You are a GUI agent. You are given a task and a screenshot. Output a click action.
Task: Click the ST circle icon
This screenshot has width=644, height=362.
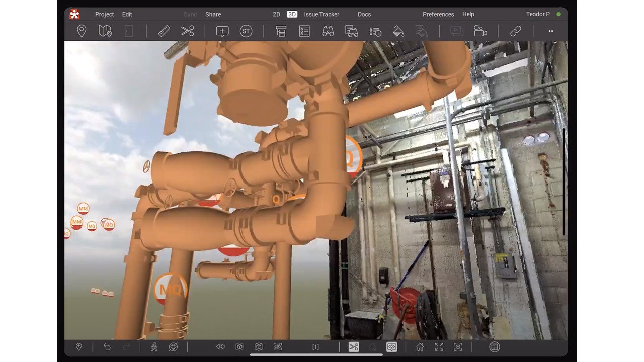(x=246, y=31)
